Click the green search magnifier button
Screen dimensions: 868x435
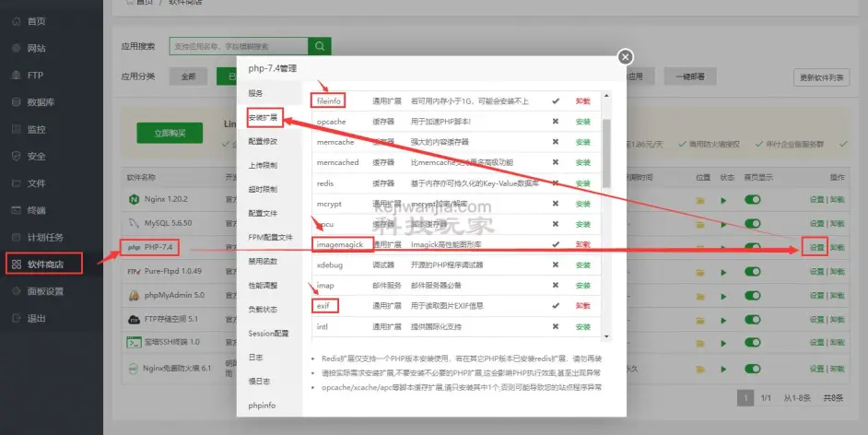pyautogui.click(x=320, y=46)
